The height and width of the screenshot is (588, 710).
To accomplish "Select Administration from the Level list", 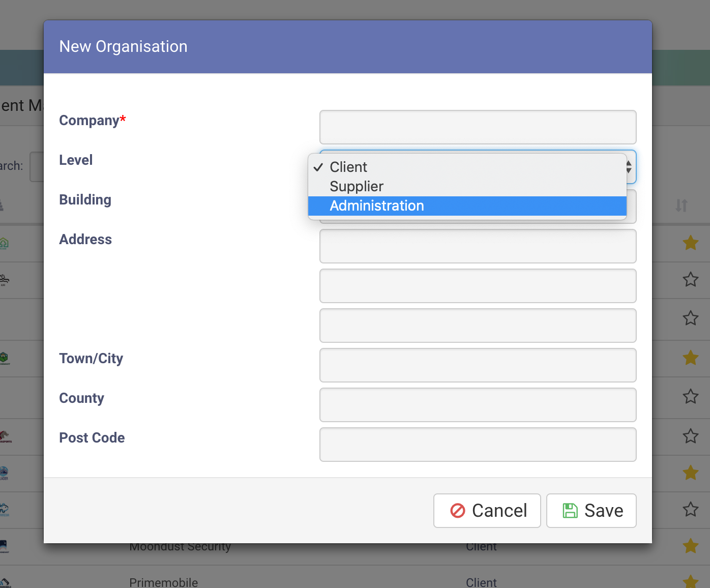I will [x=376, y=206].
